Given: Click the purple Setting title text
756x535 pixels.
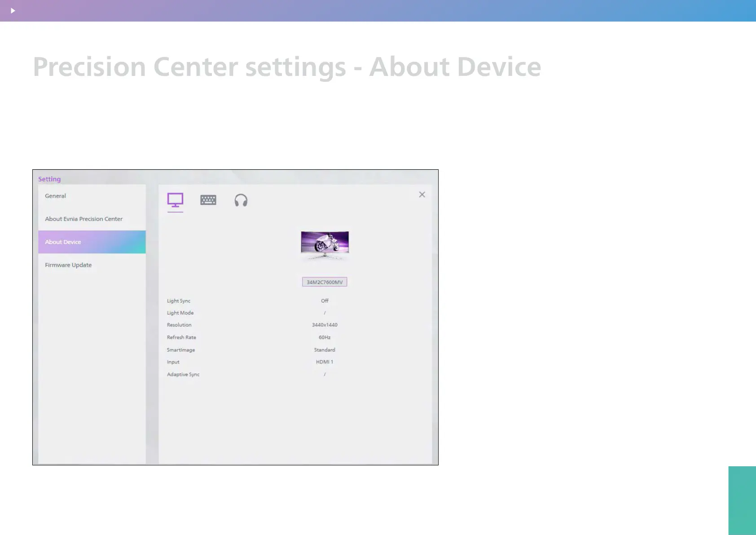Looking at the screenshot, I should [x=49, y=179].
